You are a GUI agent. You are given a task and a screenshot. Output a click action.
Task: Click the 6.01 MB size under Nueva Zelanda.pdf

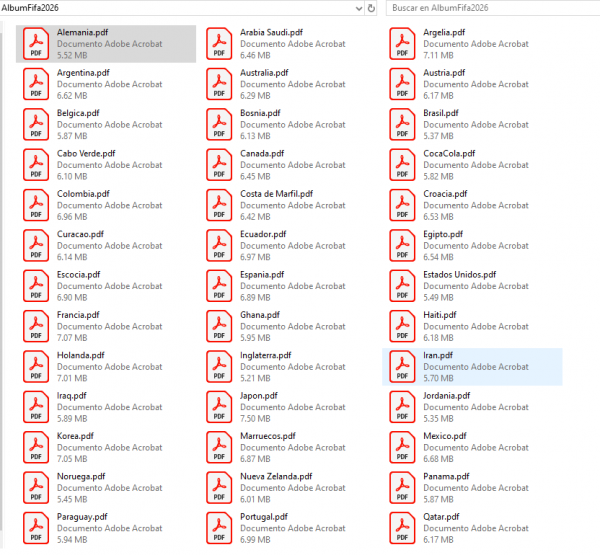click(255, 500)
